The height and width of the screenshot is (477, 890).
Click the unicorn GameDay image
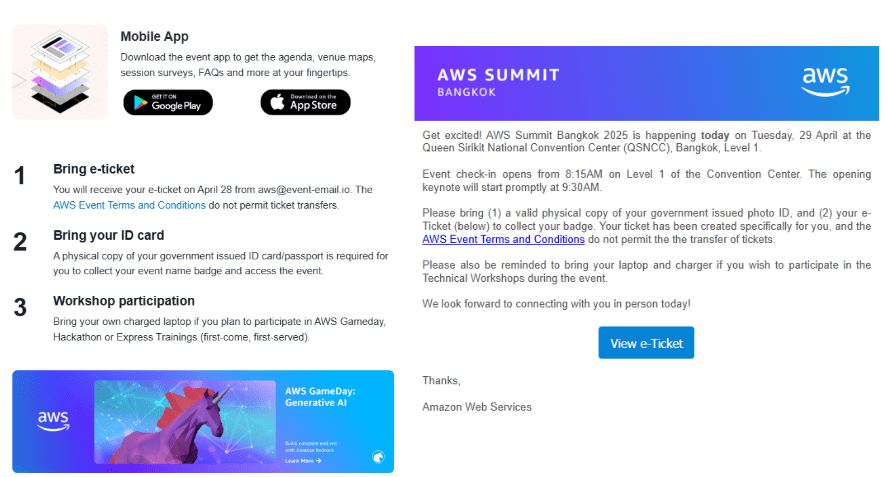185,422
